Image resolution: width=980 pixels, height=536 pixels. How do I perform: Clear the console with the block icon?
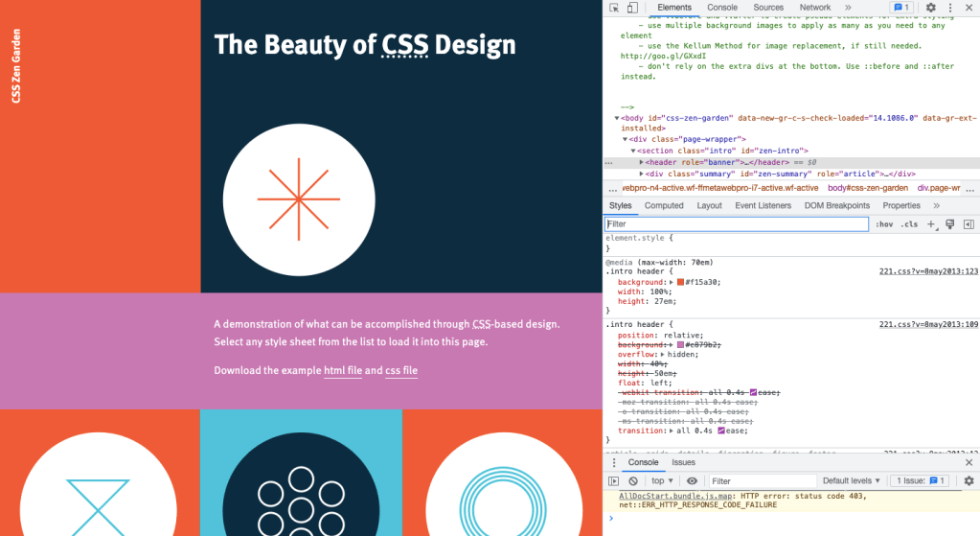(x=633, y=480)
